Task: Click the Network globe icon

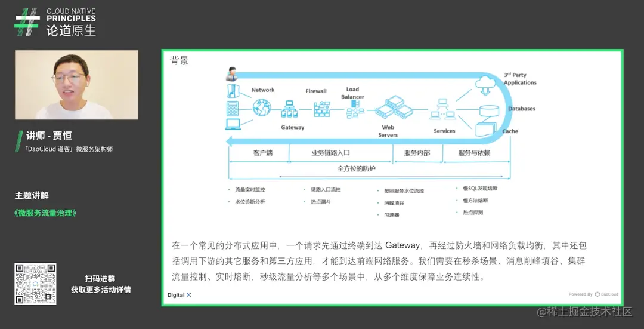Action: point(262,107)
